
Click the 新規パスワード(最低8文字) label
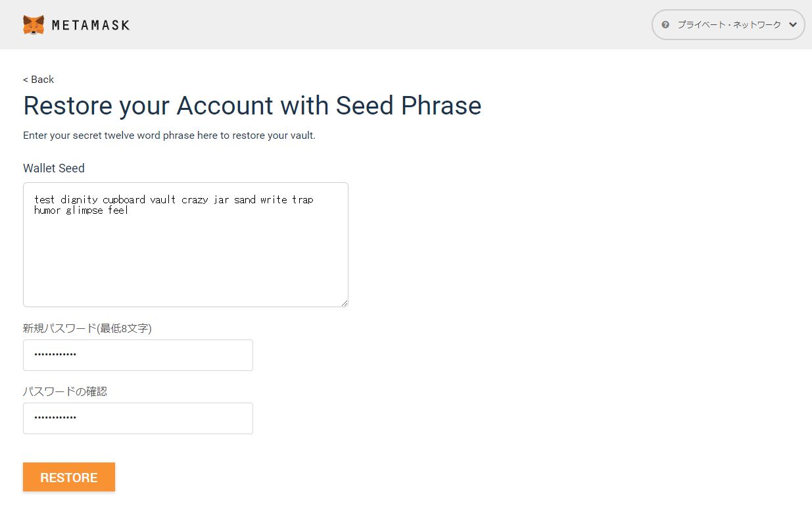pos(87,328)
